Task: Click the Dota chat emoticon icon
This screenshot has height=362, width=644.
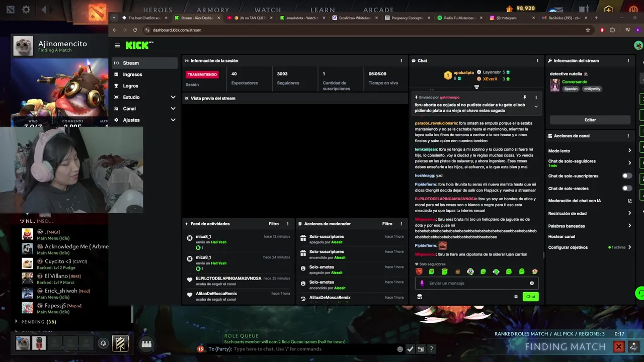Action: tap(400, 349)
